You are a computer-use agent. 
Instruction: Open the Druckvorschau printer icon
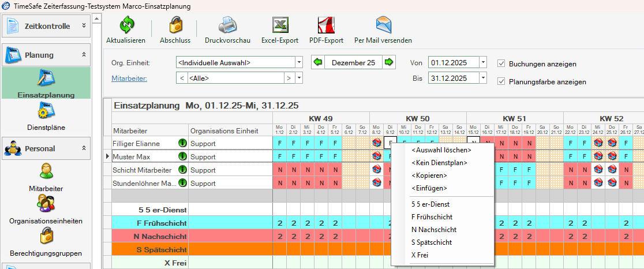pos(227,25)
